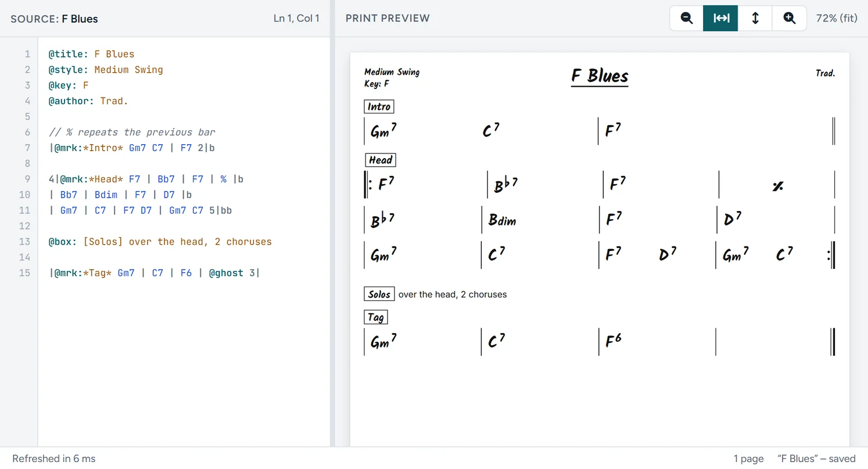The height and width of the screenshot is (469, 868).
Task: Click the Trad. author text in preview
Action: (825, 73)
